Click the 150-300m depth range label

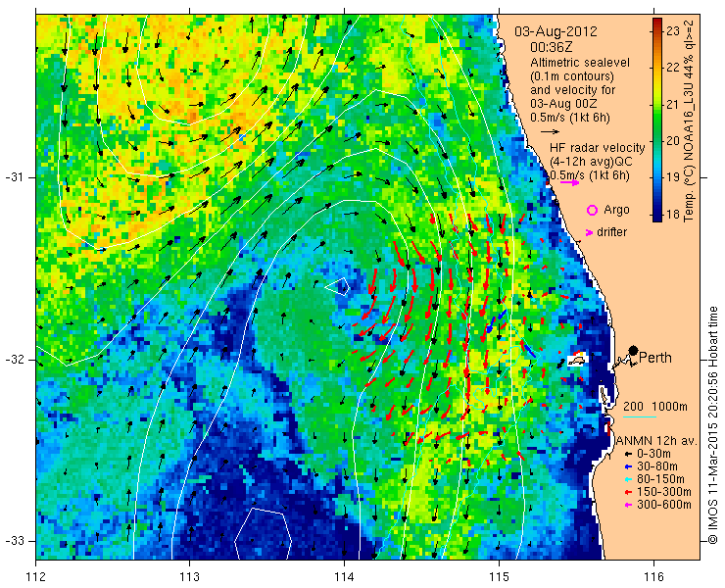pos(664,492)
